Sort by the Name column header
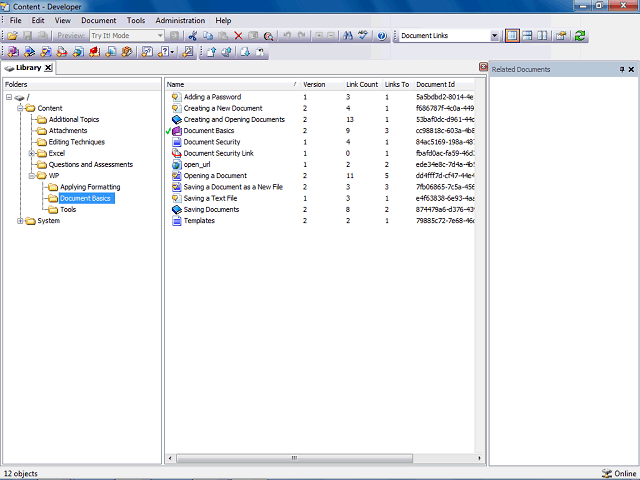 (232, 84)
